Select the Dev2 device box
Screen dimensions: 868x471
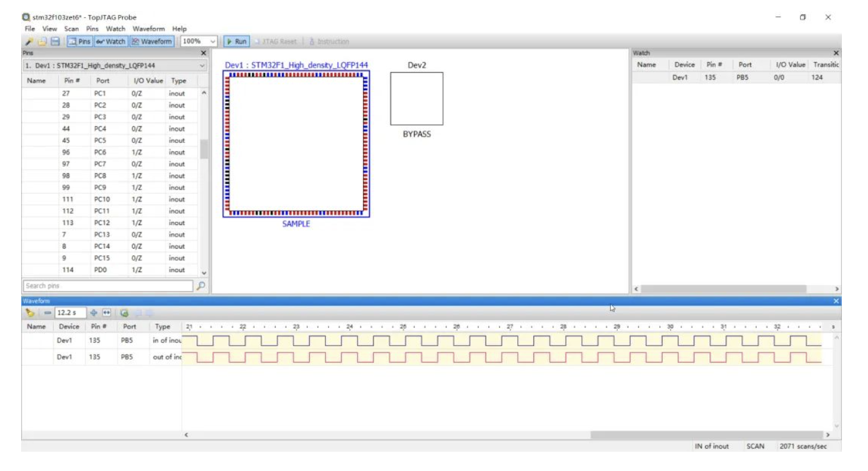417,99
